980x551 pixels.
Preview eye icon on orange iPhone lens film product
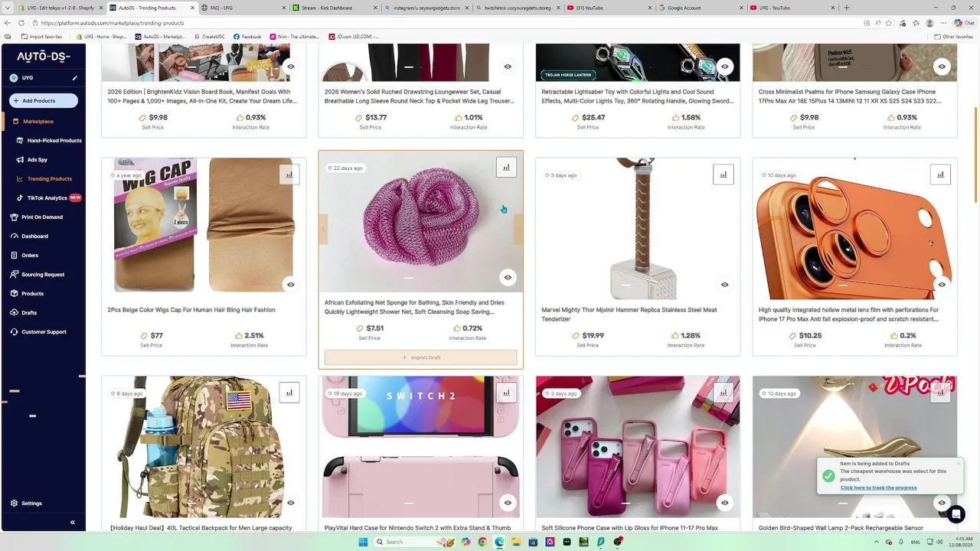[942, 285]
